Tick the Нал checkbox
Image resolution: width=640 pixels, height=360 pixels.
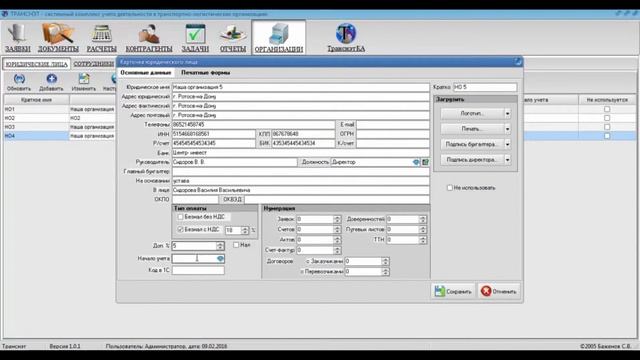pos(236,245)
